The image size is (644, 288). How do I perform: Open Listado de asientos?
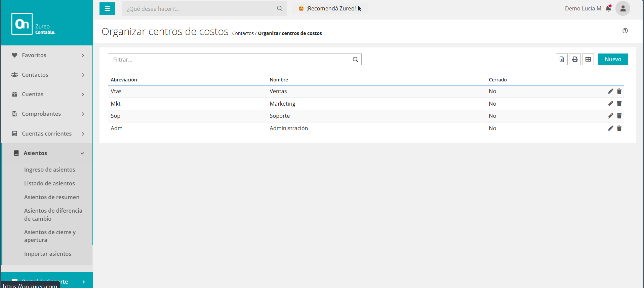point(49,183)
